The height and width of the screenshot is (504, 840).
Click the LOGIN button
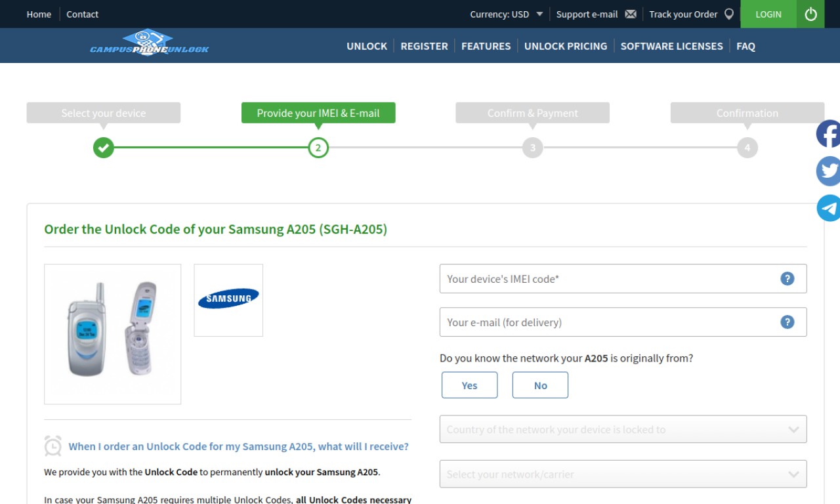tap(768, 14)
